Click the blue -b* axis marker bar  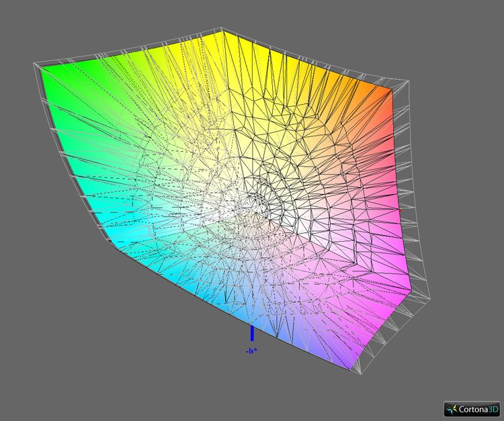[252, 333]
